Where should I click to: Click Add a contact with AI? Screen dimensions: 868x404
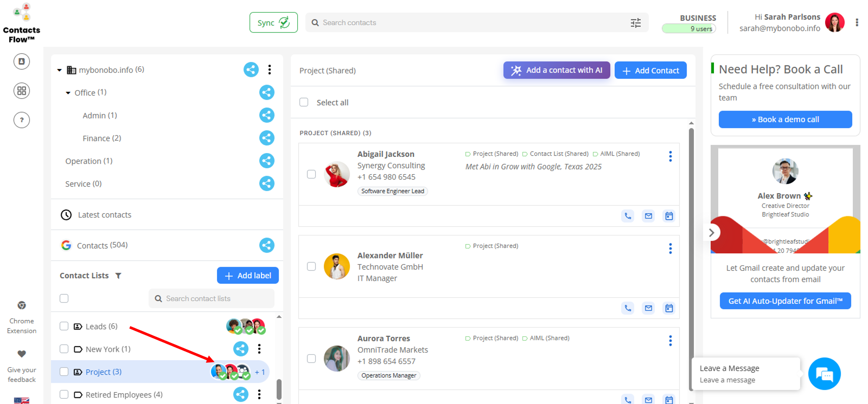556,70
